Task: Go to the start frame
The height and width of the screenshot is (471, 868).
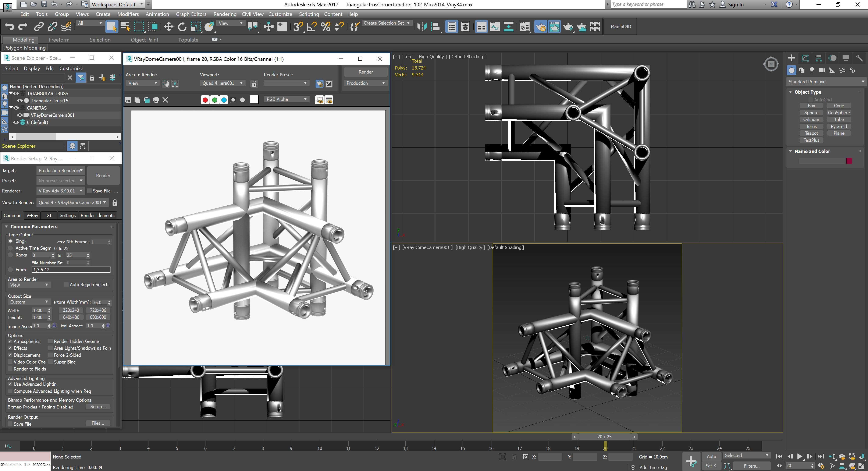Action: coord(779,457)
